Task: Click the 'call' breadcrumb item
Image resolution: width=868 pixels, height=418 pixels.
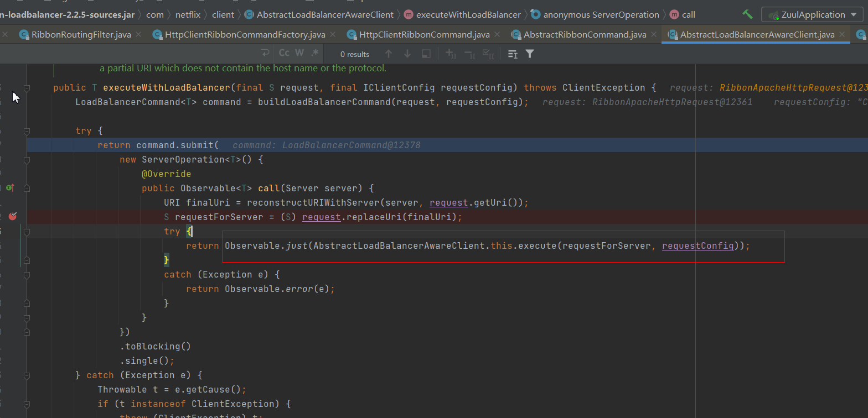Action: coord(683,14)
